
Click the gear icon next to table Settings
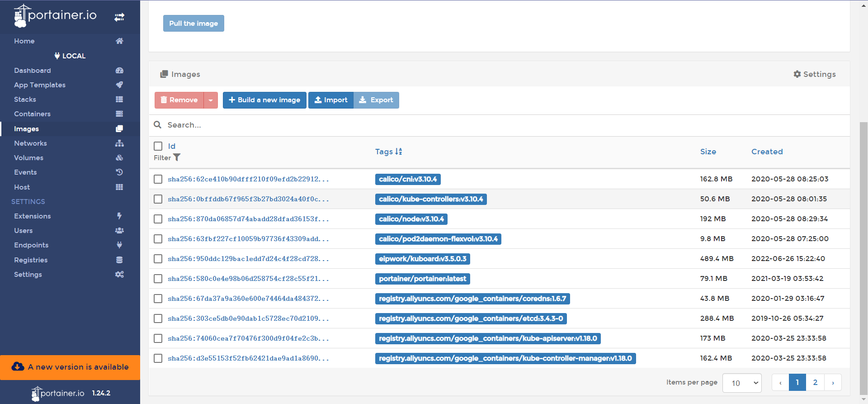click(797, 74)
